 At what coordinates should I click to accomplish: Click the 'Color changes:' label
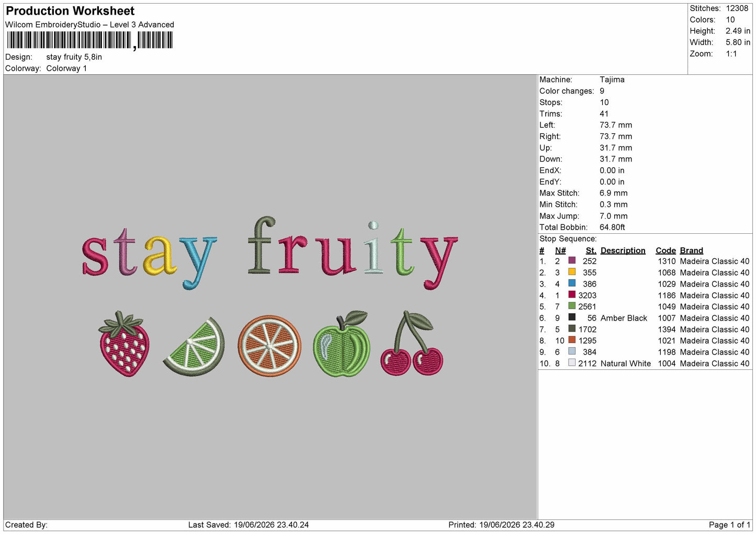click(x=567, y=91)
